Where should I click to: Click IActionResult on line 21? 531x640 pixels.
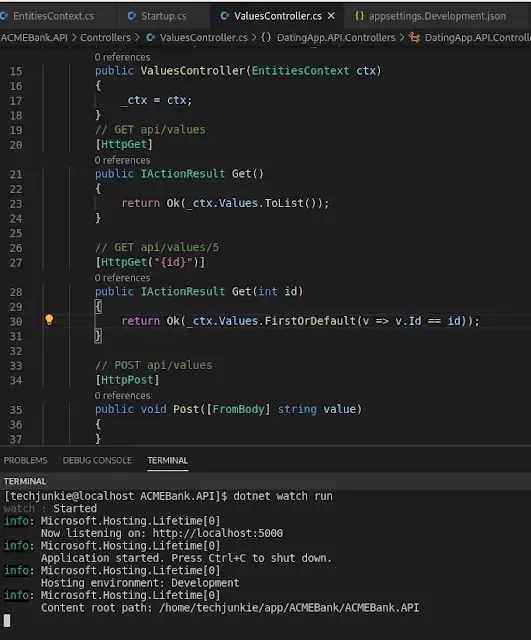pos(183,173)
